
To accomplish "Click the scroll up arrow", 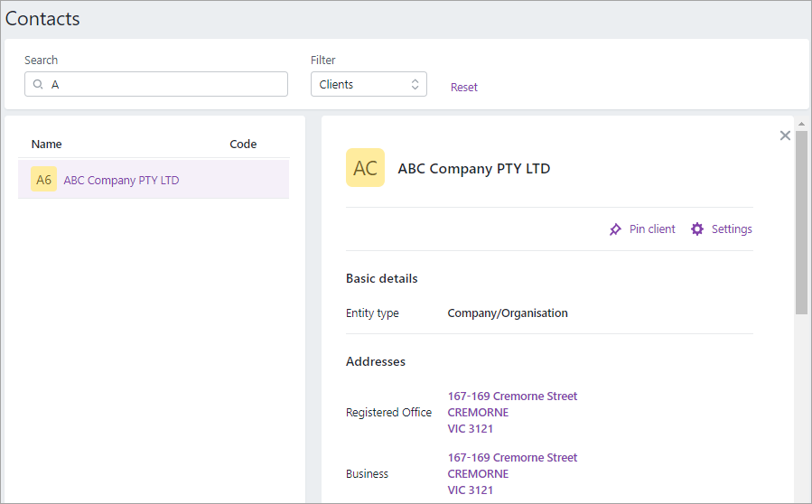I will 801,123.
